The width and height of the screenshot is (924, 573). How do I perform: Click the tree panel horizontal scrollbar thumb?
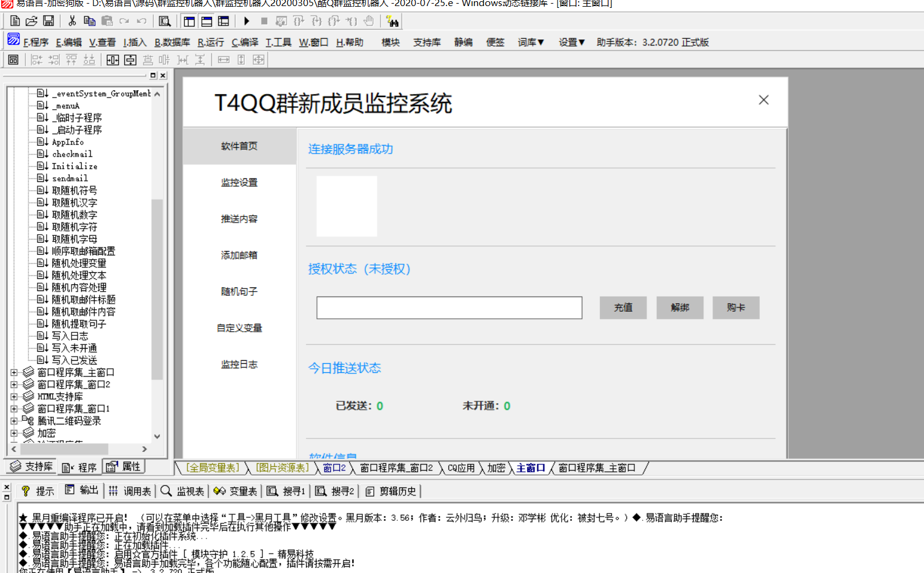pyautogui.click(x=64, y=449)
